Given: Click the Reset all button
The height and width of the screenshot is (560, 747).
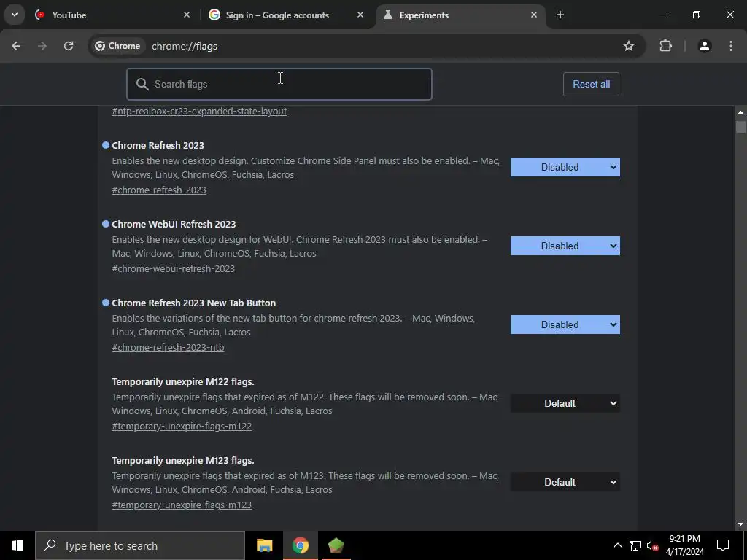Looking at the screenshot, I should coord(591,85).
